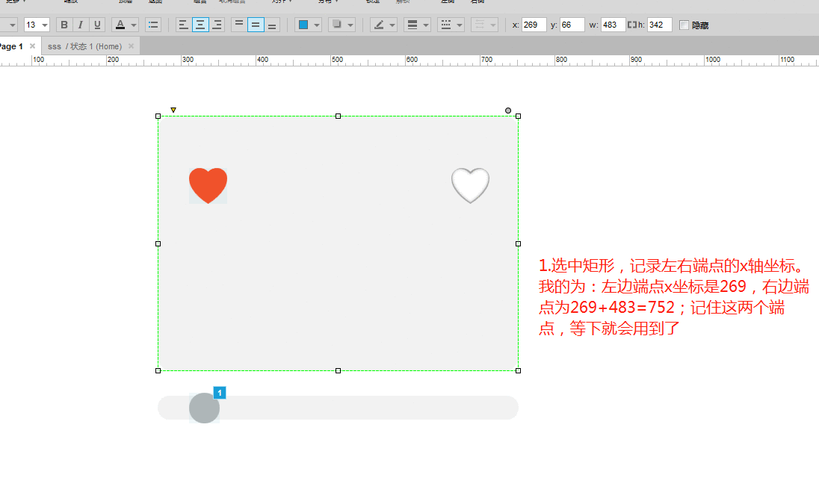819x504 pixels.
Task: Set line color with pen icon
Action: coord(379,25)
